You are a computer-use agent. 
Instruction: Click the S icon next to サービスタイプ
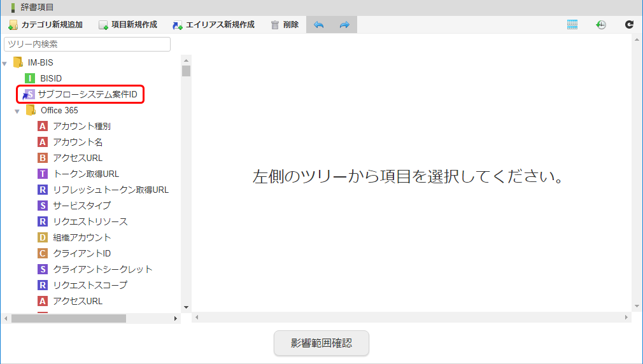43,206
